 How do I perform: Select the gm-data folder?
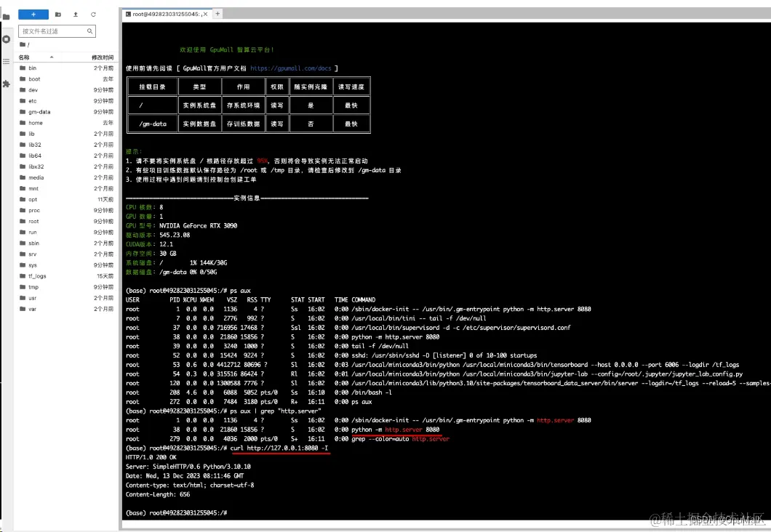coord(66,112)
